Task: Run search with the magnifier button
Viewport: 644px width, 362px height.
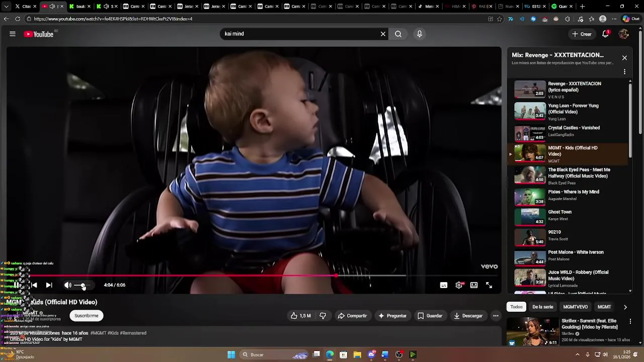Action: tap(398, 34)
